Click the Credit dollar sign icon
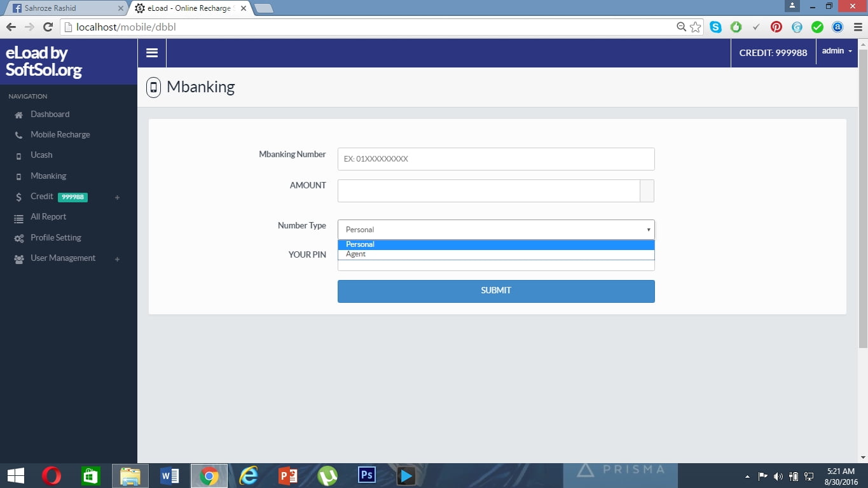Image resolution: width=868 pixels, height=488 pixels. coord(18,197)
